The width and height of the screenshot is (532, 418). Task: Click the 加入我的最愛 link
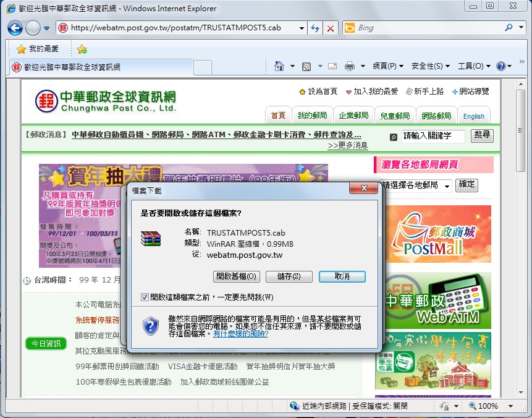coord(372,92)
